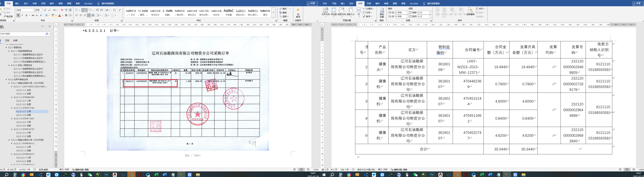Switch to print layout view in left status bar
This screenshot has height=177, width=644.
click(302, 170)
